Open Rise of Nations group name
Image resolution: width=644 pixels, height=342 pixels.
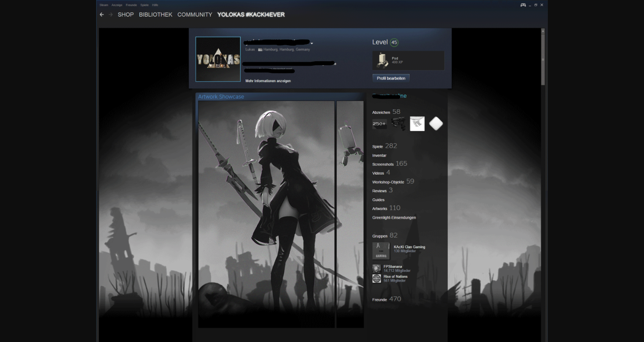(395, 276)
